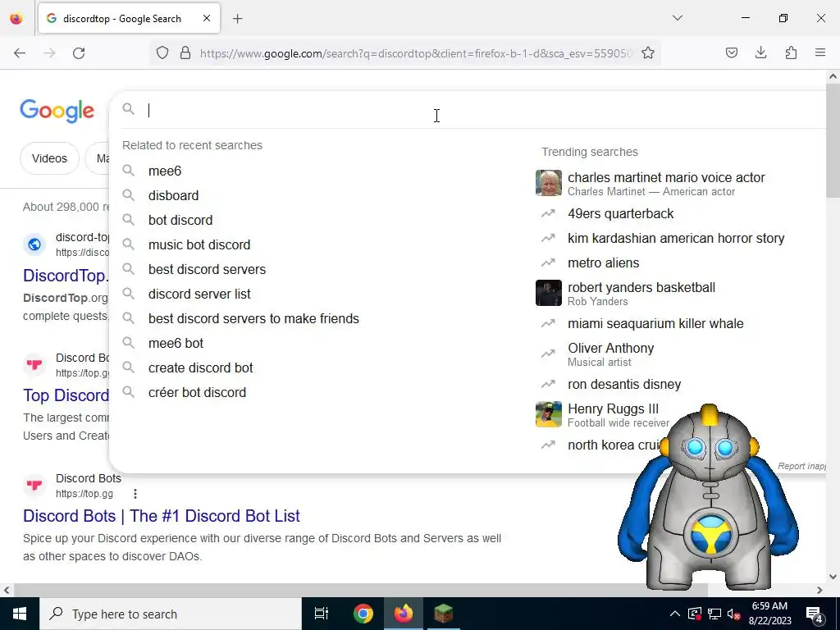
Task: Open trending '49ers quarterback' search
Action: click(620, 214)
